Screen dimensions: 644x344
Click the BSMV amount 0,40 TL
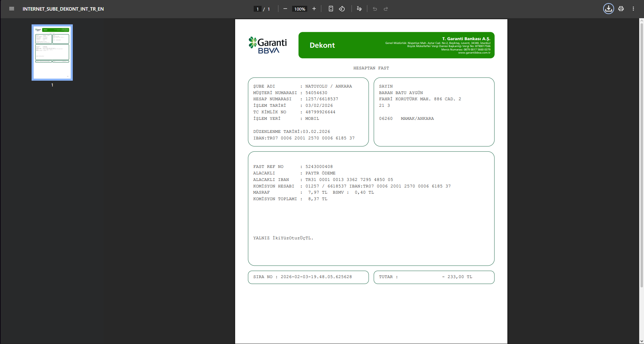click(364, 192)
